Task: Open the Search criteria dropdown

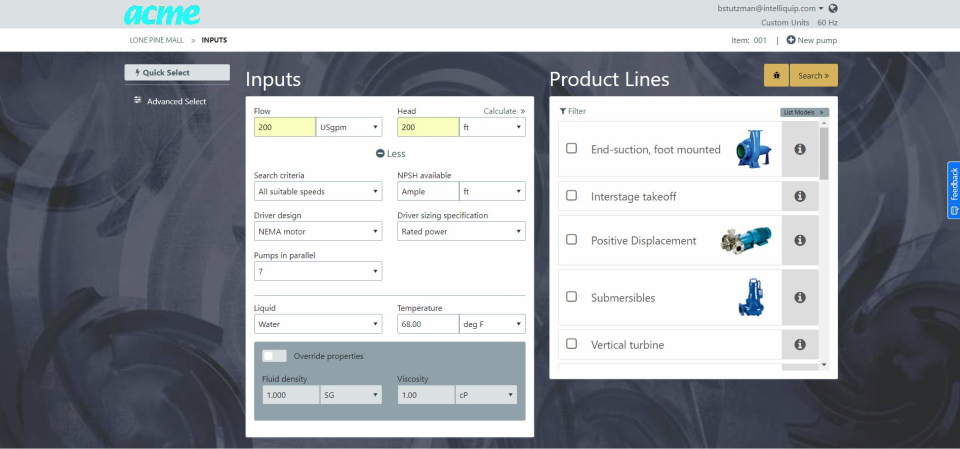Action: pos(318,191)
